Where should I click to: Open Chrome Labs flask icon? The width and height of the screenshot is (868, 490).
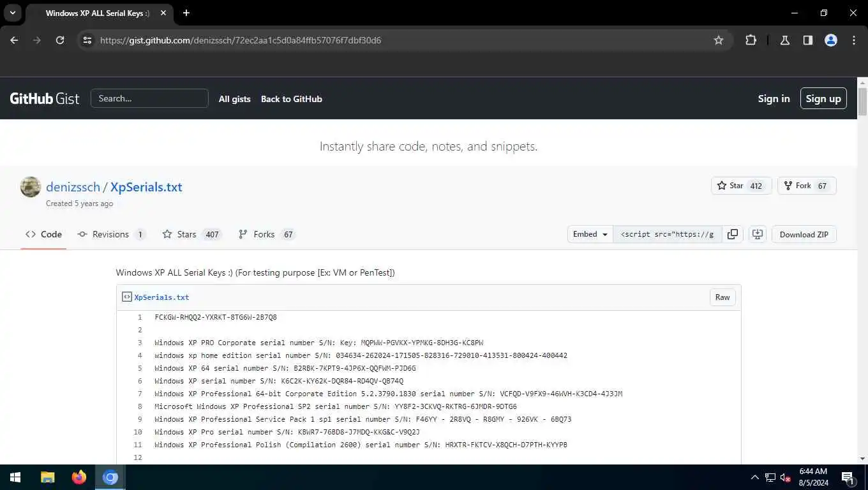(x=785, y=40)
